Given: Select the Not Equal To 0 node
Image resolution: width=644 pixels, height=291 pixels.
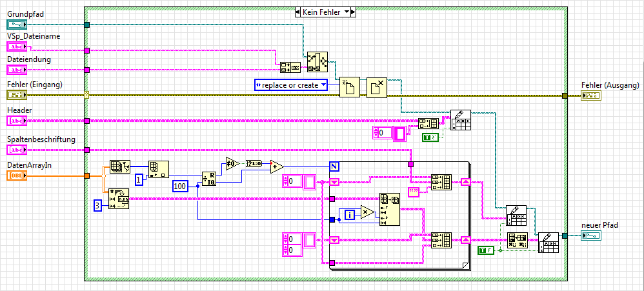Looking at the screenshot, I should click(x=232, y=164).
